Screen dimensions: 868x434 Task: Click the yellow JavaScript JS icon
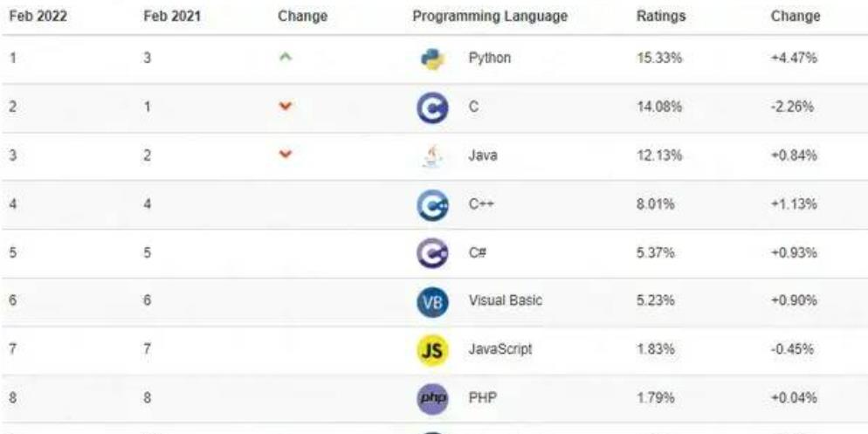[x=432, y=350]
